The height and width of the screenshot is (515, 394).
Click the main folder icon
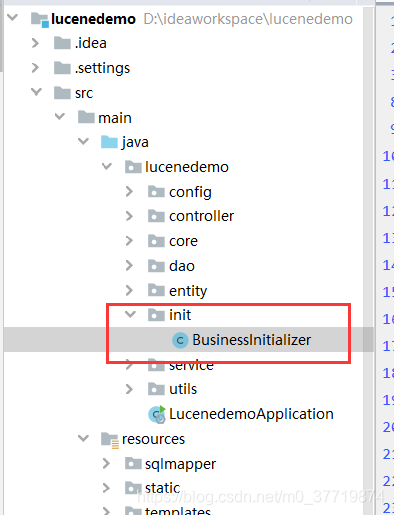[86, 117]
